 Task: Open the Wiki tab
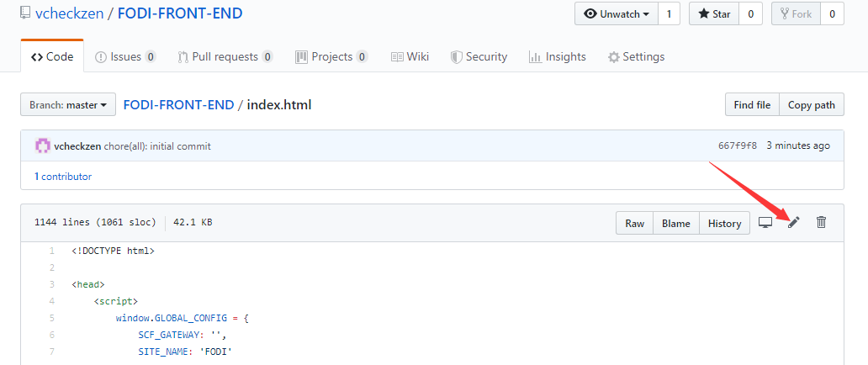pyautogui.click(x=410, y=56)
